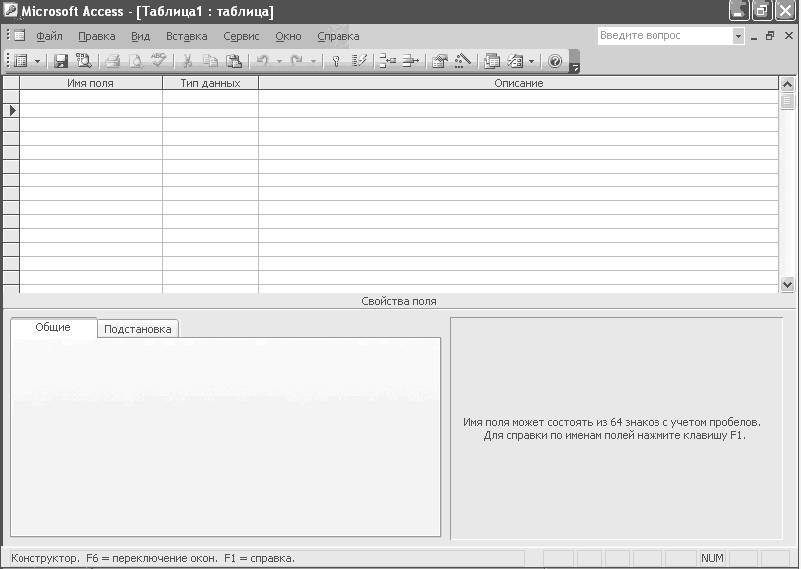Viewport: 801px width, 569px height.
Task: Set primary key with the key icon
Action: tap(336, 61)
